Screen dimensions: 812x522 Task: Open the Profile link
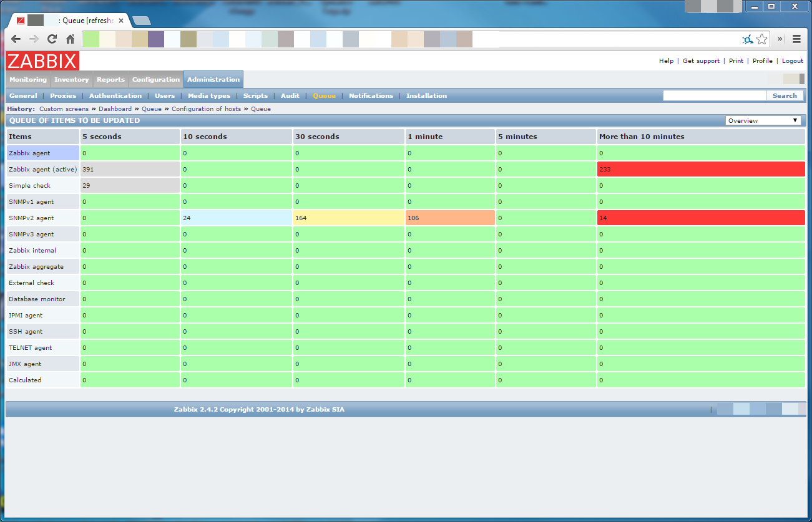point(763,61)
